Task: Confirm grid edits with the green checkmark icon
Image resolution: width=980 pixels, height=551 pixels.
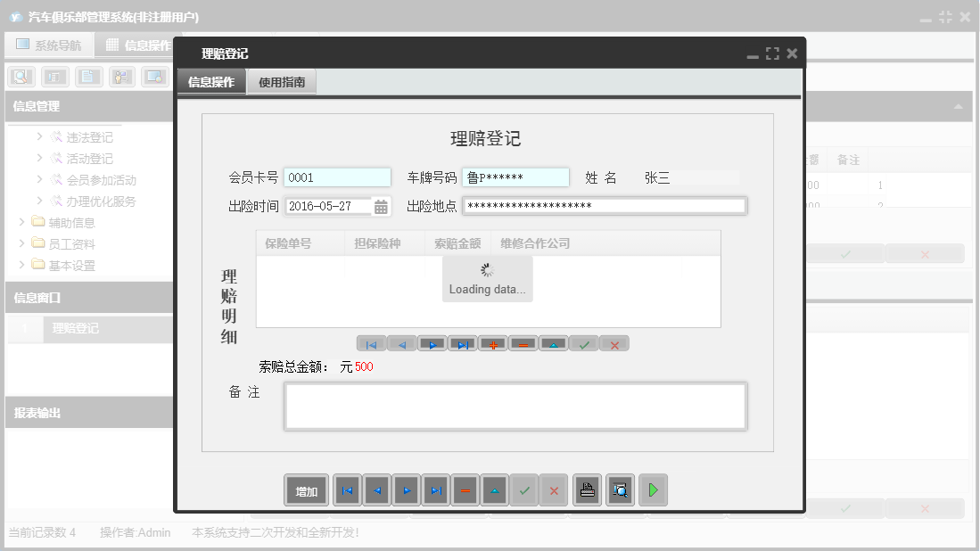Action: [584, 343]
